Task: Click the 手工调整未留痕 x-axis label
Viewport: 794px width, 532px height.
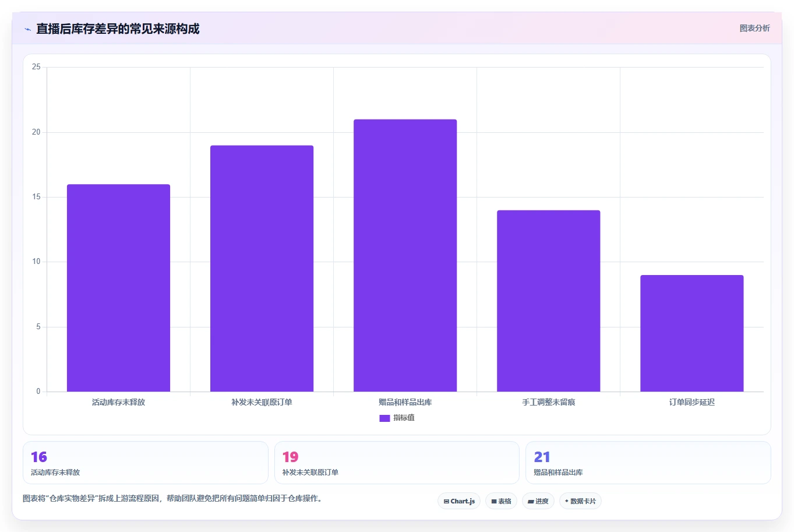Action: [548, 402]
